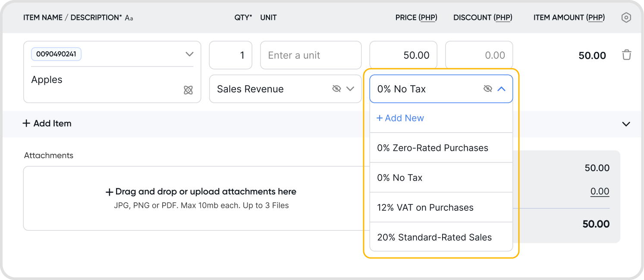
Task: Toggle the eye-slash icon on Sales Revenue
Action: pos(336,89)
